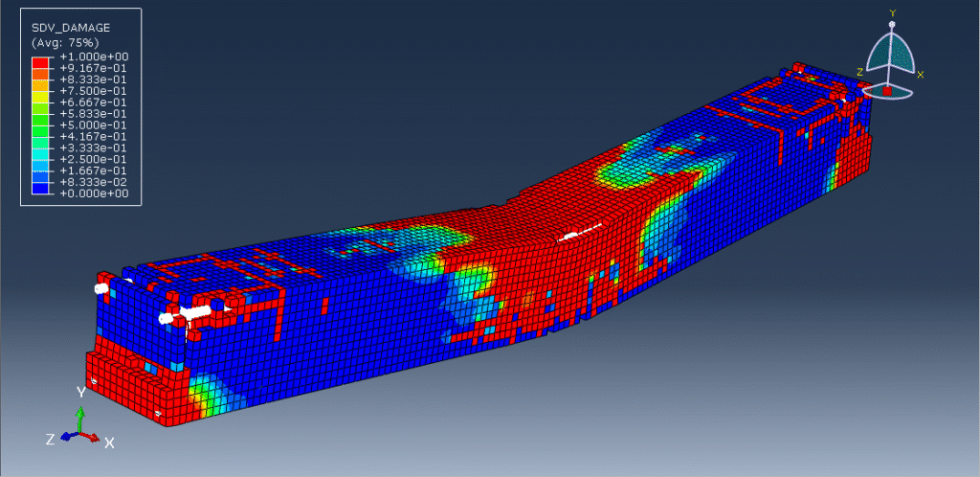Click the green Y arrow of the orientation triad
The width and height of the screenshot is (980, 477).
(x=80, y=419)
